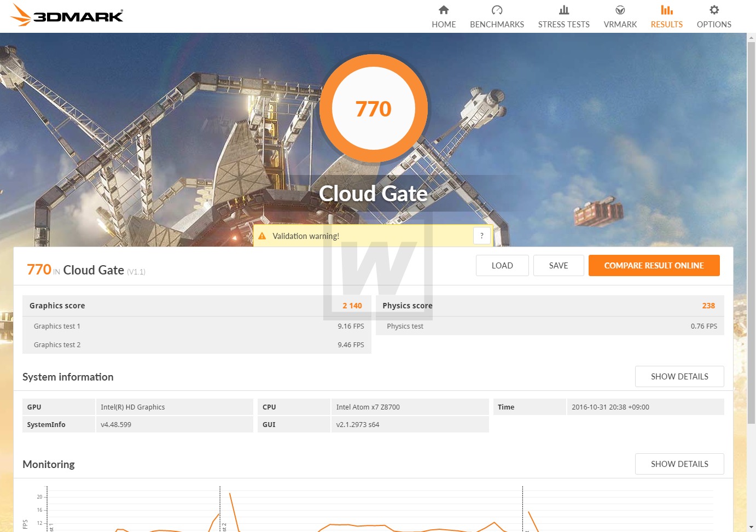Image resolution: width=756 pixels, height=532 pixels.
Task: Open the VRMARK tab label
Action: click(620, 25)
